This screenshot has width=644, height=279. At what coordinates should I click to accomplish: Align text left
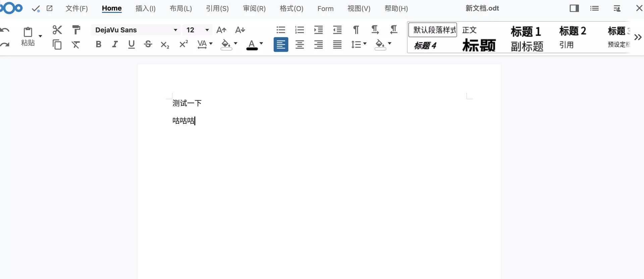281,45
